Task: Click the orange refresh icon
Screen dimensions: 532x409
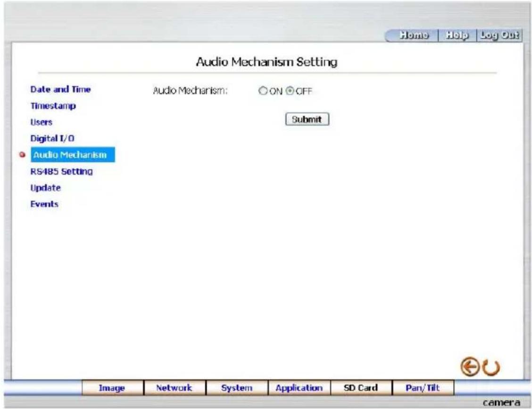Action: 491,368
